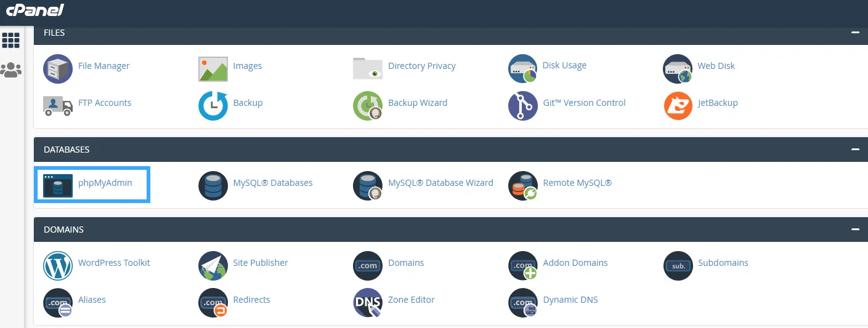Click the Domains link text
The width and height of the screenshot is (868, 328).
(406, 263)
